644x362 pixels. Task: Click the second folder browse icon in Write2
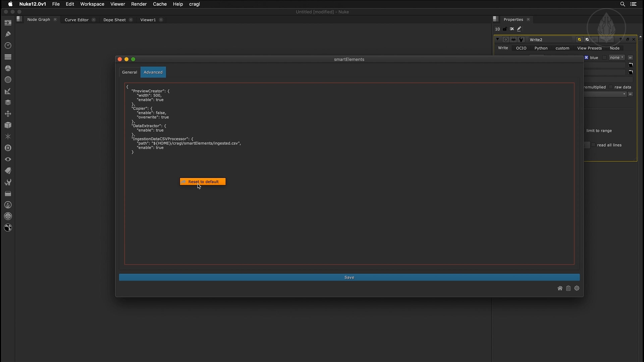pyautogui.click(x=631, y=72)
